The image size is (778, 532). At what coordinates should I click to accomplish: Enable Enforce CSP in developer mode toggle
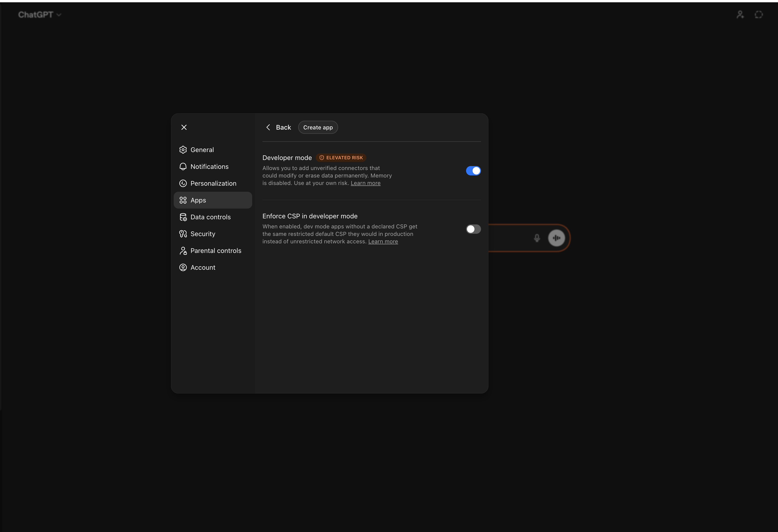[x=473, y=229]
